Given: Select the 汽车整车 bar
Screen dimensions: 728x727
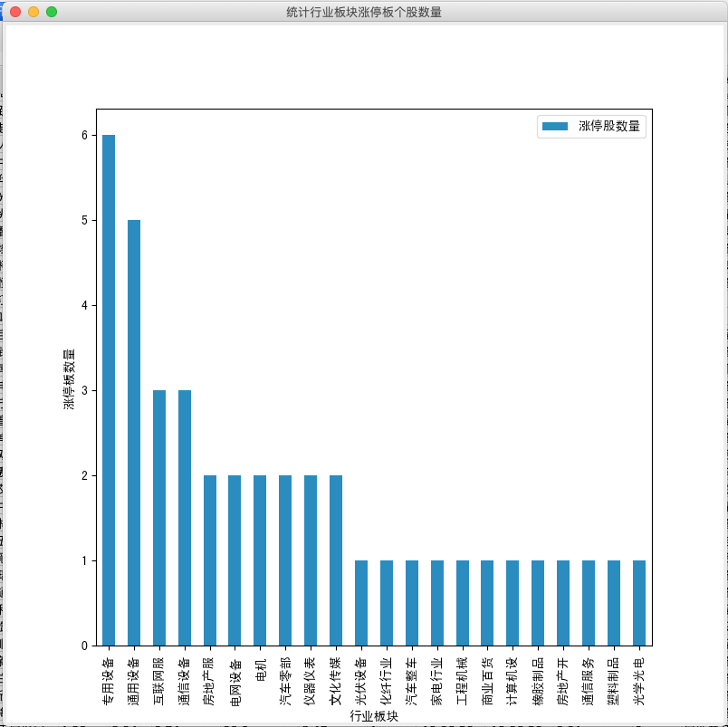Looking at the screenshot, I should 412,603.
